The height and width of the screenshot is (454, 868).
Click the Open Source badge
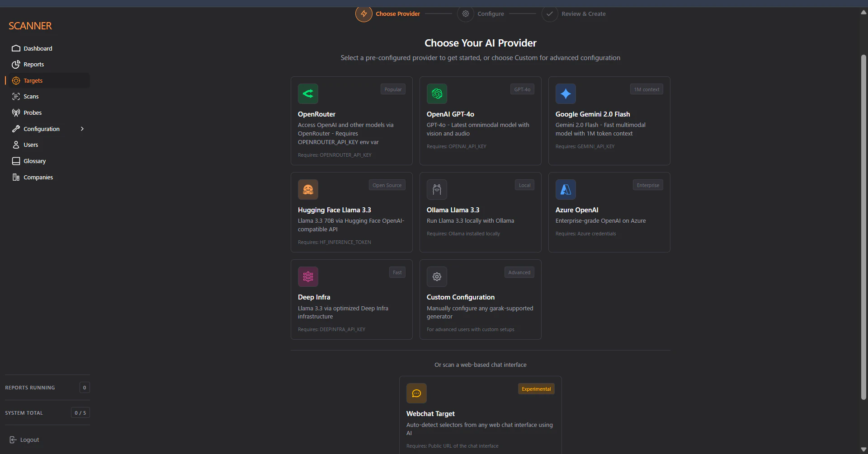387,185
